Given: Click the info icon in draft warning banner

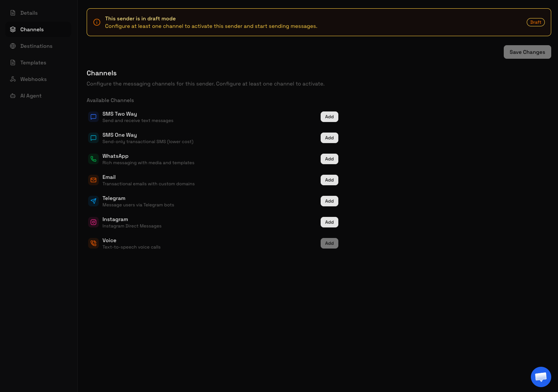Looking at the screenshot, I should [x=97, y=22].
